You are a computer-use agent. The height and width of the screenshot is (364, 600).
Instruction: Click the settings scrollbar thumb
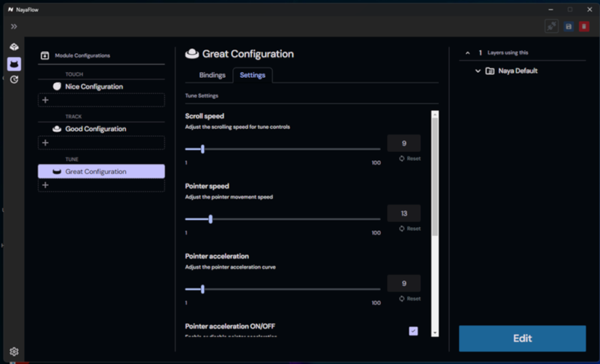click(x=435, y=177)
